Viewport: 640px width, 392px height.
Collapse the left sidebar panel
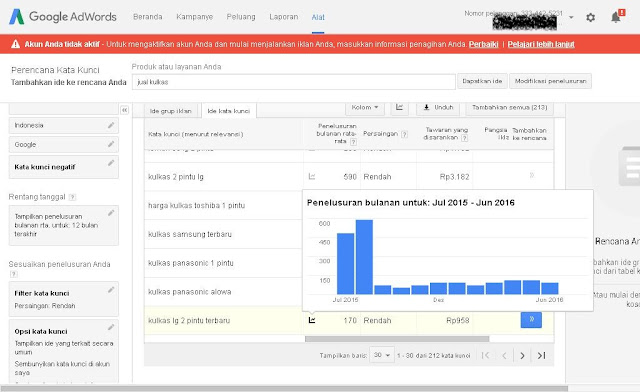(x=124, y=110)
